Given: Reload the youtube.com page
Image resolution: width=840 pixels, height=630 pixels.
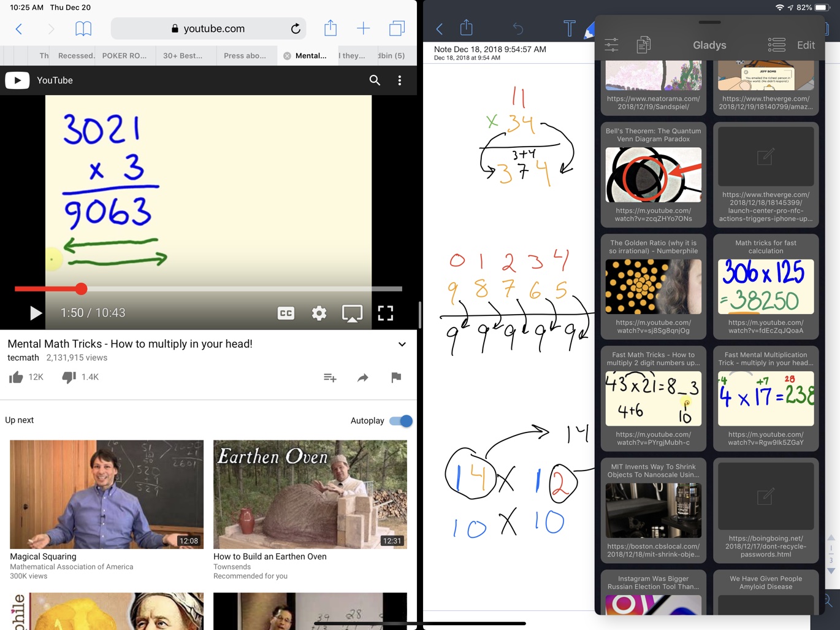Looking at the screenshot, I should click(296, 29).
